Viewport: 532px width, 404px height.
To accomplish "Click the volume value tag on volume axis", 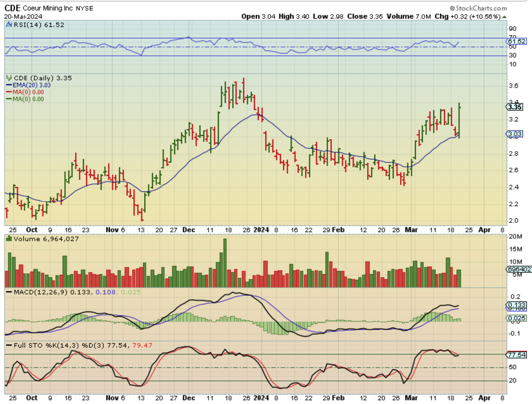I will (519, 269).
